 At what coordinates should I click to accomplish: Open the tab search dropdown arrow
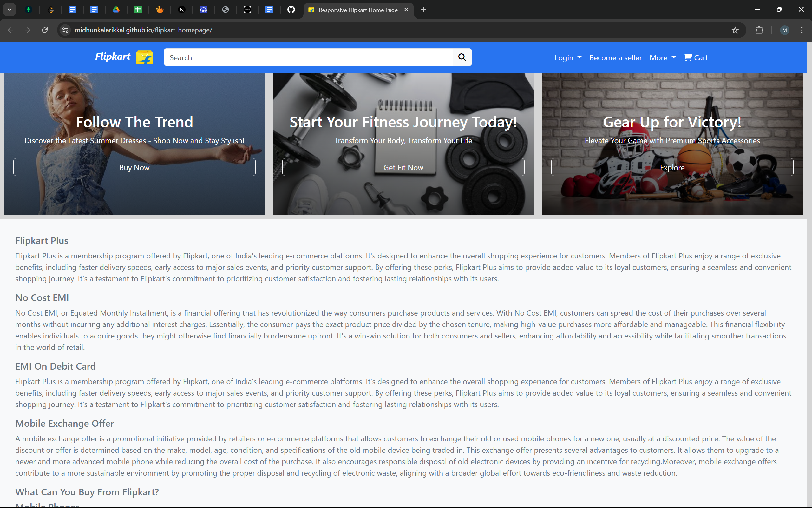click(10, 10)
